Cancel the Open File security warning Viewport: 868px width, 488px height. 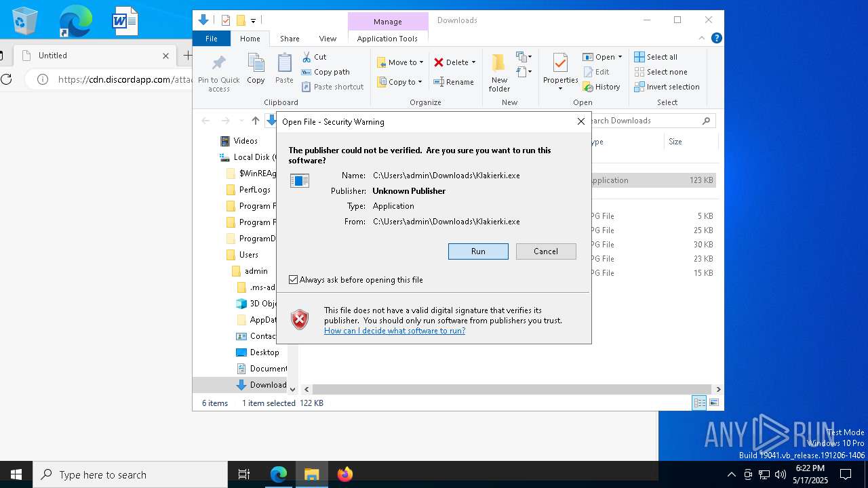tap(546, 251)
